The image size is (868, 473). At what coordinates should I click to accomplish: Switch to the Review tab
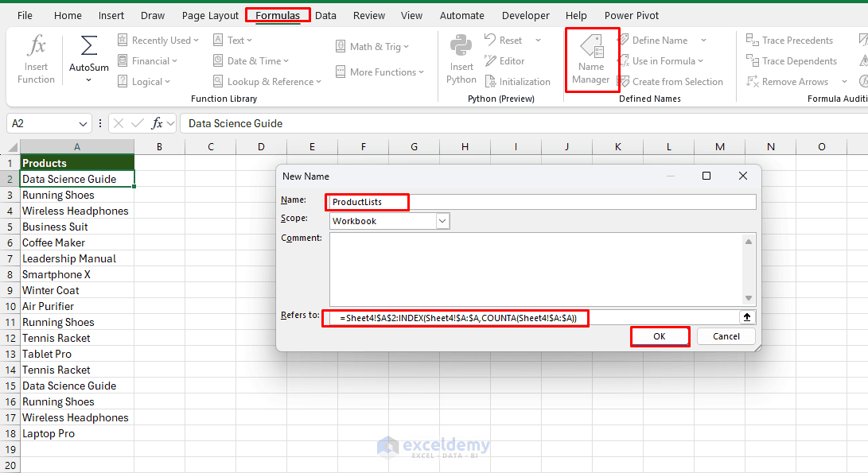[x=369, y=15]
